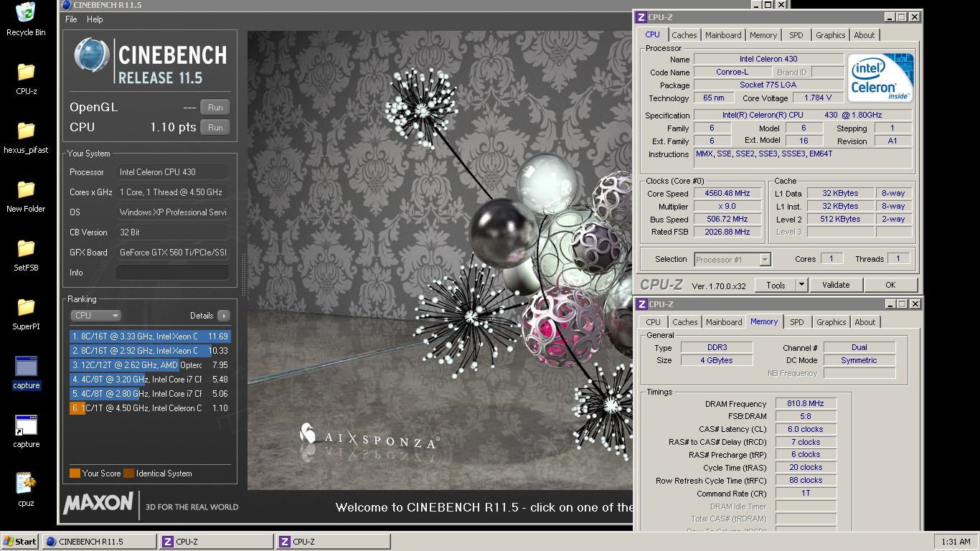This screenshot has width=980, height=551.
Task: Switch to SPD tab in lower CPU-Z
Action: [797, 322]
